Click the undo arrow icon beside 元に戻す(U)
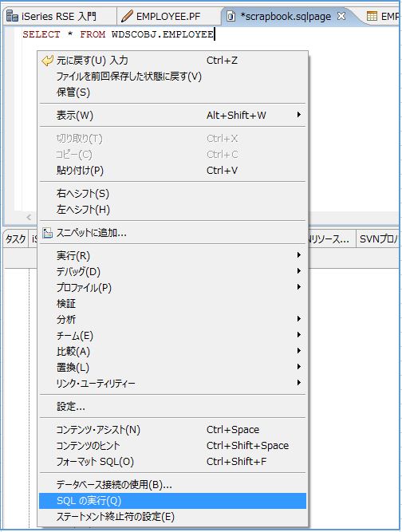The height and width of the screenshot is (532, 402). (48, 61)
